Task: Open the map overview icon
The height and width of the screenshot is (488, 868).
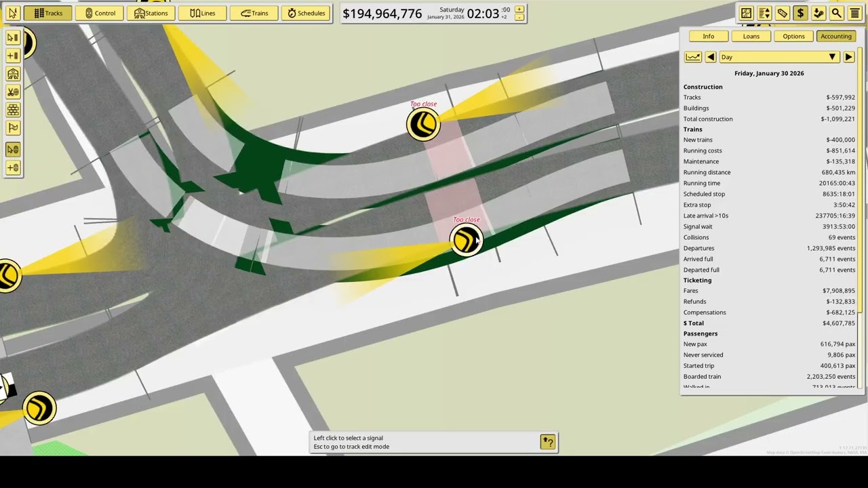Action: (x=746, y=13)
